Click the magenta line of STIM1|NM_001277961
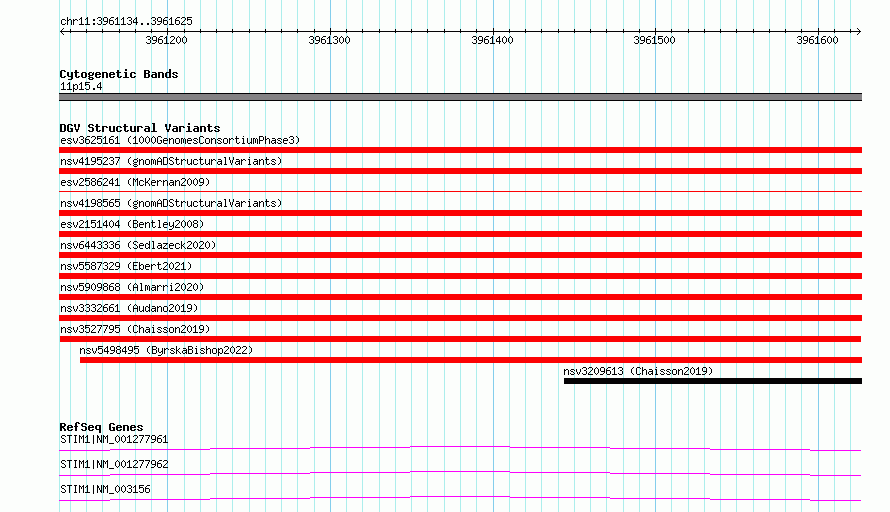The width and height of the screenshot is (890, 512). pyautogui.click(x=460, y=448)
